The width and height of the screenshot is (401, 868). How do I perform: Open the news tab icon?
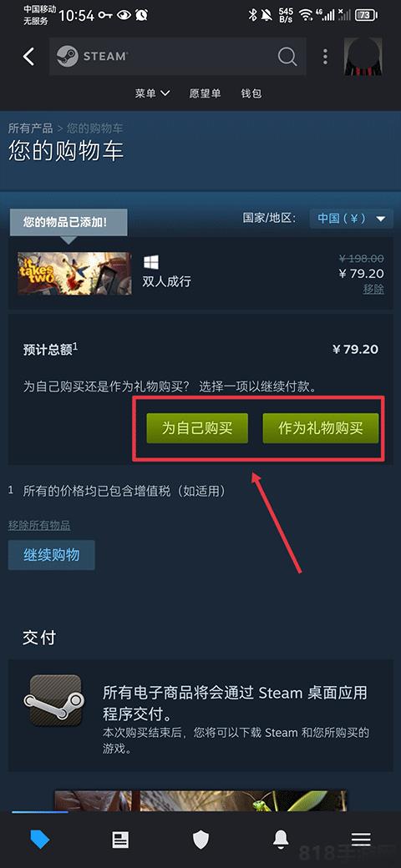(x=120, y=840)
